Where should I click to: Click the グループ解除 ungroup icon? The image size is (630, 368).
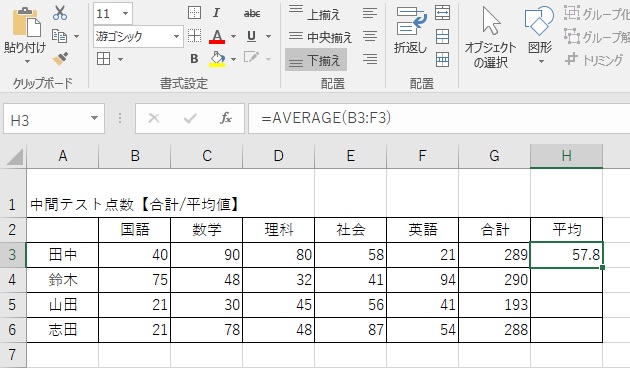(x=571, y=36)
